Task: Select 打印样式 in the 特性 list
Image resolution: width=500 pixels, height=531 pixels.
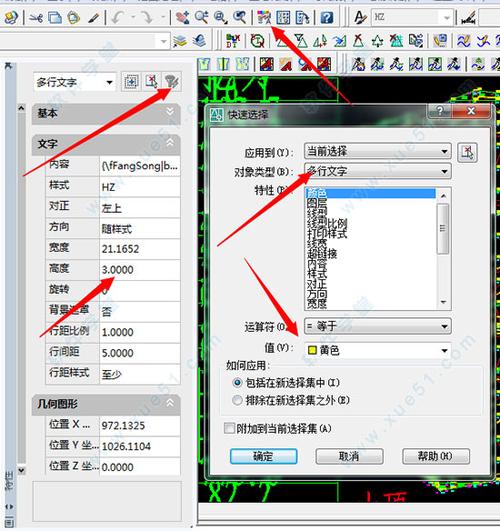Action: pos(327,234)
